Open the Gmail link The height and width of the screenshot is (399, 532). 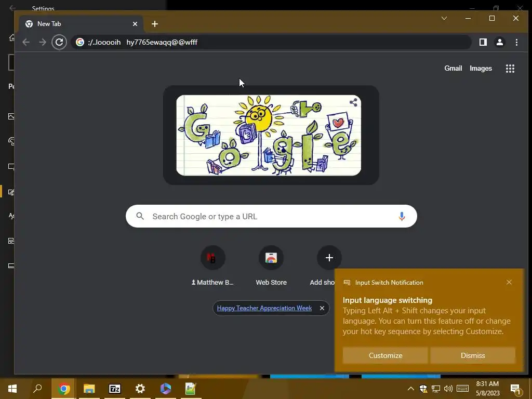(453, 68)
